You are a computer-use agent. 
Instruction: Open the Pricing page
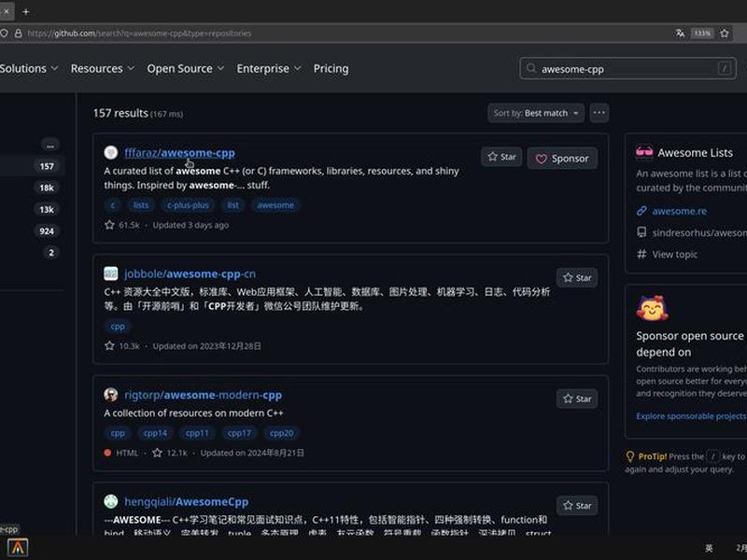click(x=331, y=68)
